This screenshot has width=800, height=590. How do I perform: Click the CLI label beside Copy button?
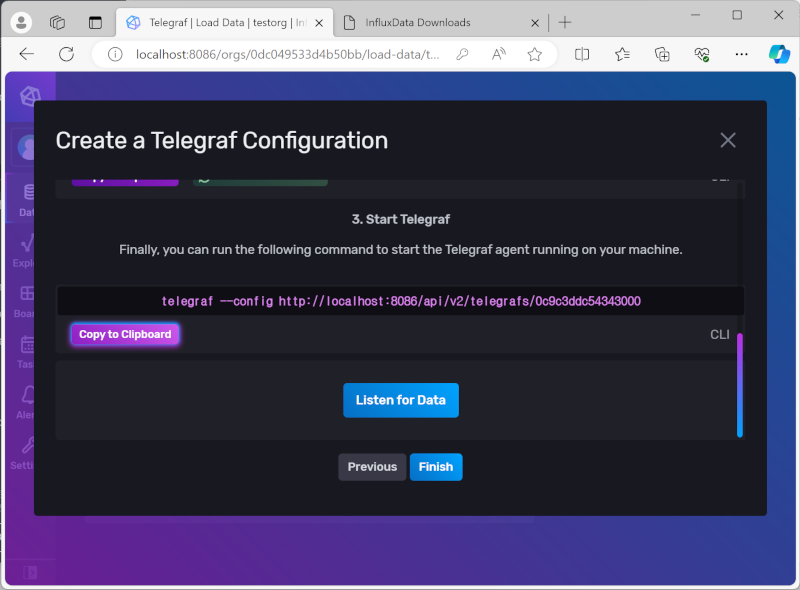(719, 335)
